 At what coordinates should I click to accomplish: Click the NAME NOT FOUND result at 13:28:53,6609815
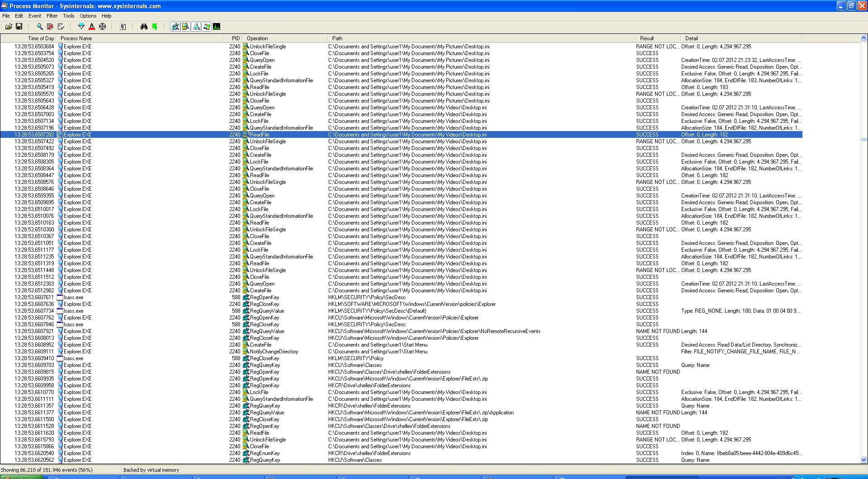point(658,372)
